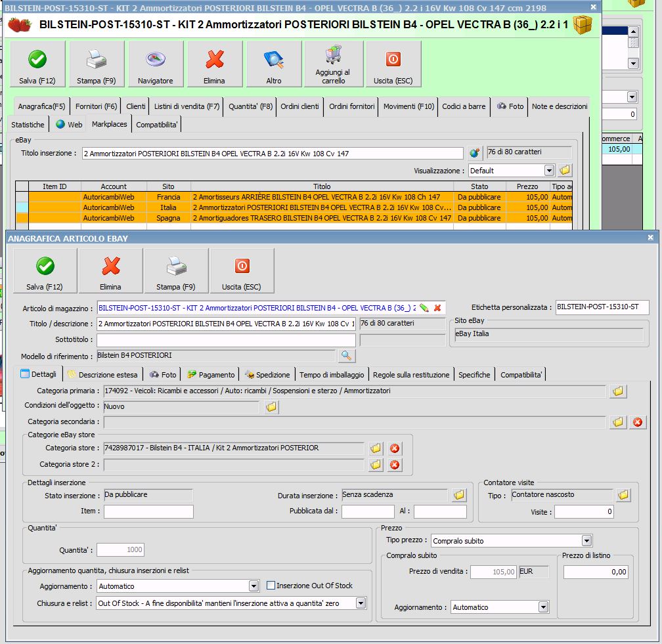Image resolution: width=662 pixels, height=644 pixels.
Task: Click red X clear icon in Articolo di magazzino field
Action: (x=437, y=308)
